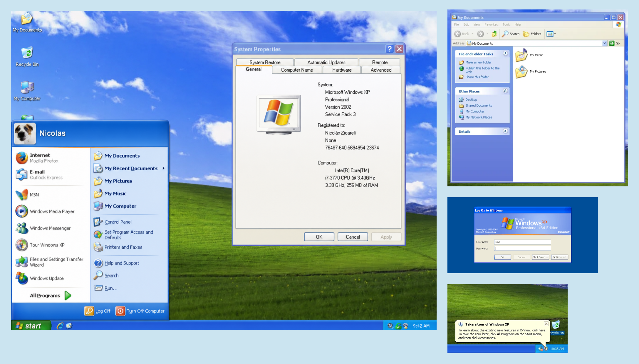This screenshot has height=364, width=639.
Task: Click the Nicolas user picture
Action: coord(25,134)
